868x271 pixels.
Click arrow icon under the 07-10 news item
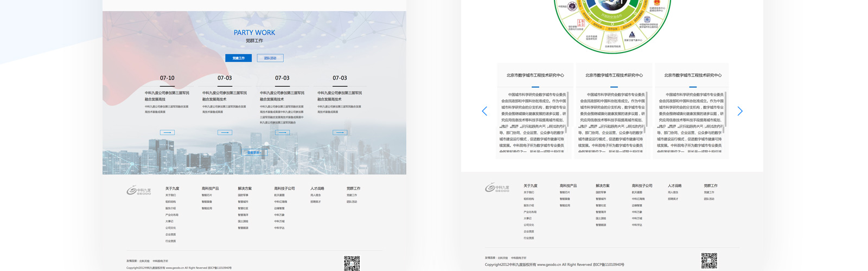tap(167, 132)
